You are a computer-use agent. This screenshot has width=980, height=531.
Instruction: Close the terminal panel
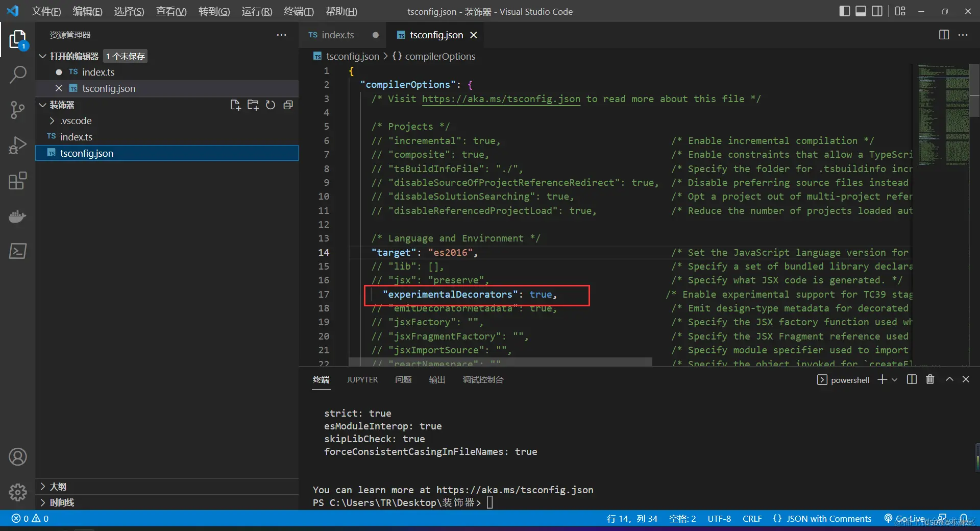[966, 379]
